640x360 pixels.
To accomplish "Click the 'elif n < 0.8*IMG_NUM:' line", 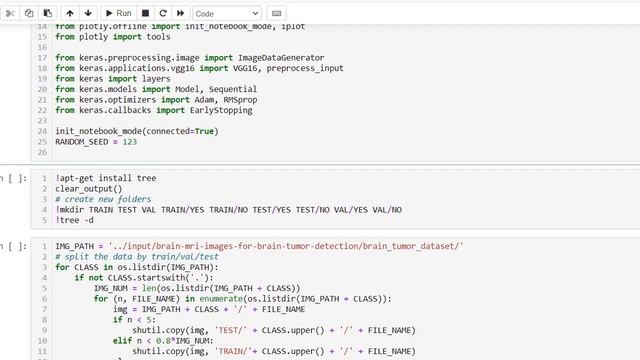I will (x=163, y=341).
